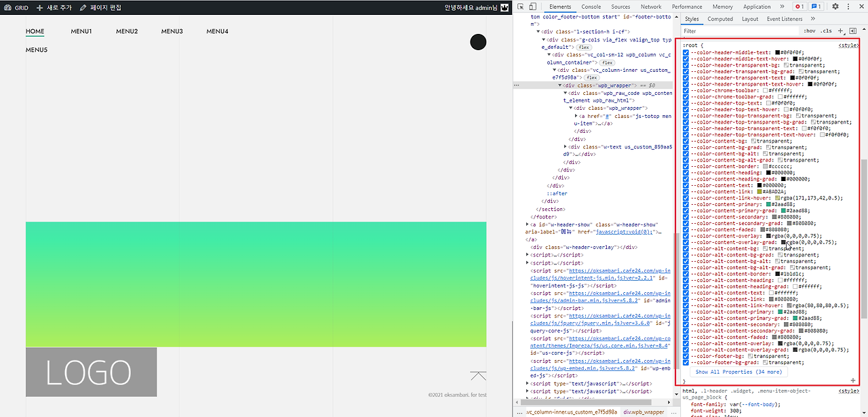Focus the styles Filter field
This screenshot has height=417, width=868.
[x=739, y=31]
